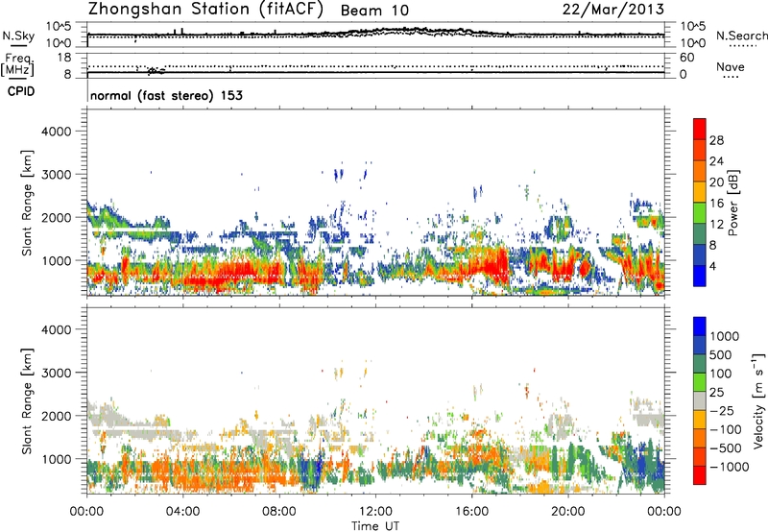
Task: Click the 24 label on power colorbar
Action: pyautogui.click(x=716, y=161)
